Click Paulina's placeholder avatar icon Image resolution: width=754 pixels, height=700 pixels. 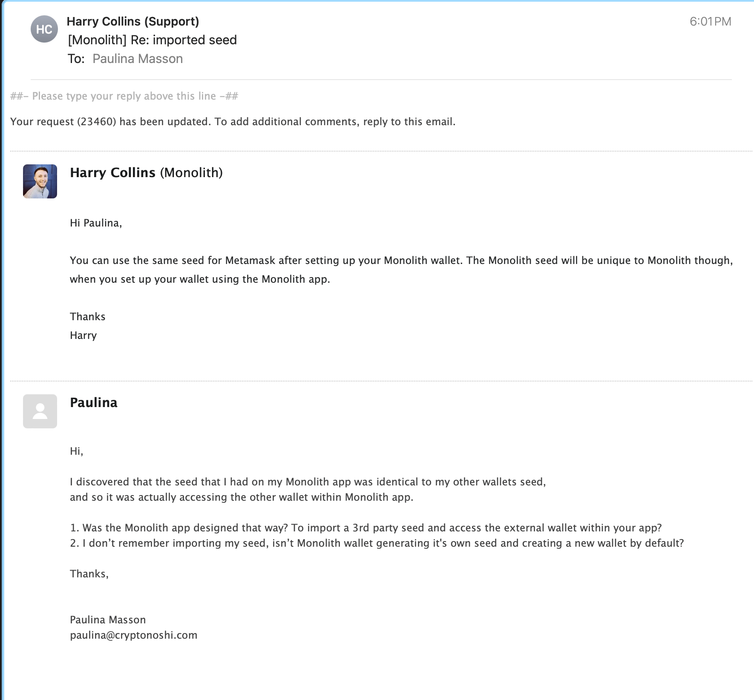(x=40, y=411)
